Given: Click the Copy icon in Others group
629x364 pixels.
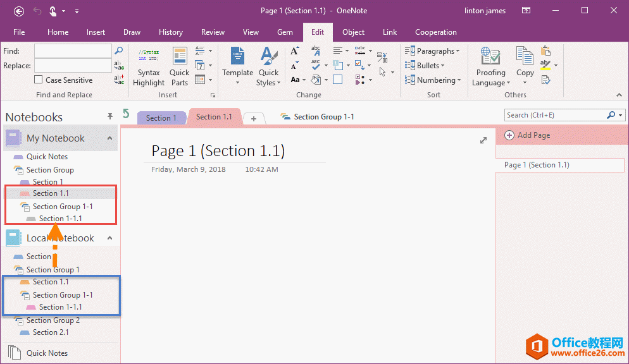Looking at the screenshot, I should click(525, 63).
